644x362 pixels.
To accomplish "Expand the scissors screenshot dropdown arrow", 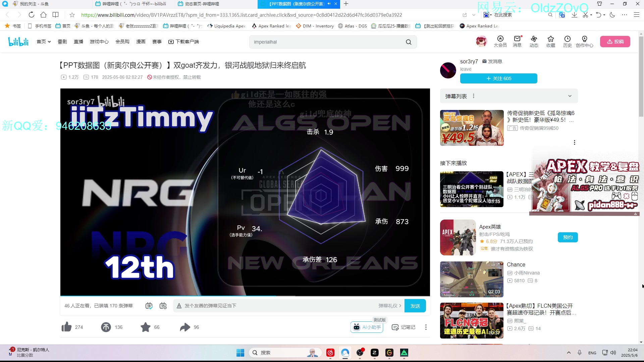I will click(591, 15).
